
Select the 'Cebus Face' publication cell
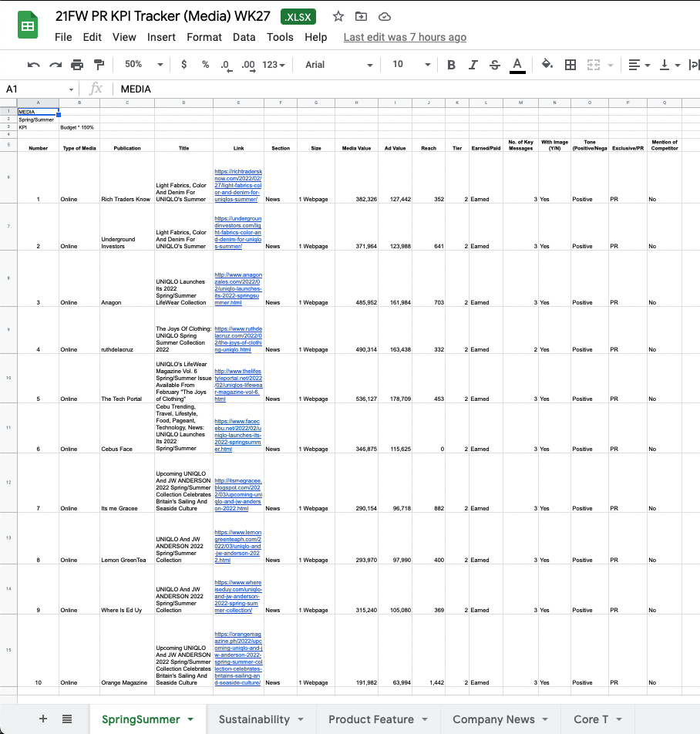tap(127, 428)
